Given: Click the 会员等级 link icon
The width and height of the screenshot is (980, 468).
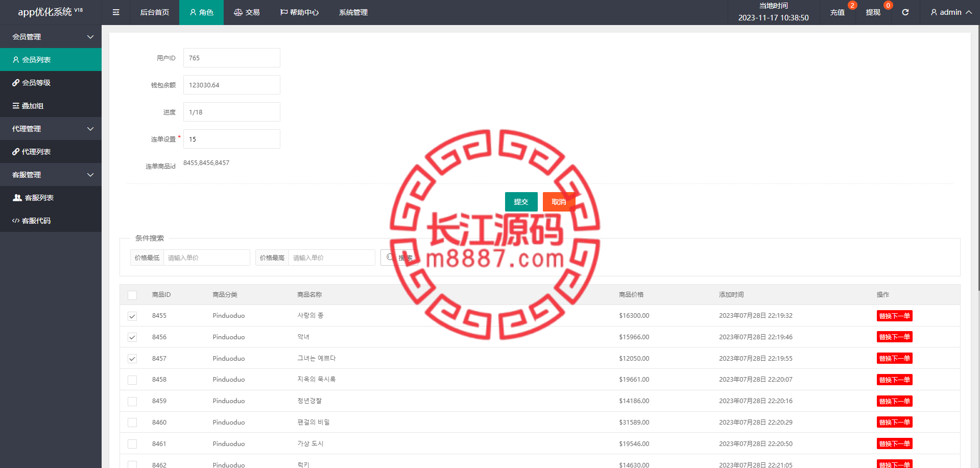Looking at the screenshot, I should [16, 83].
